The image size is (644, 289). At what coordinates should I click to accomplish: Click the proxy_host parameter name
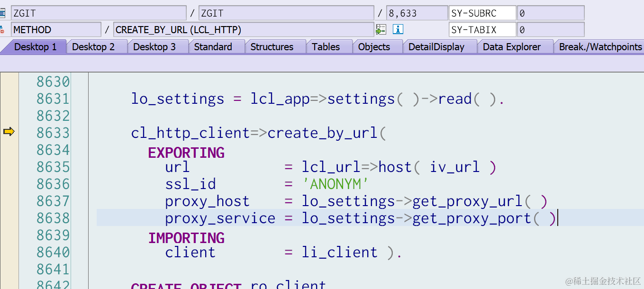click(207, 201)
